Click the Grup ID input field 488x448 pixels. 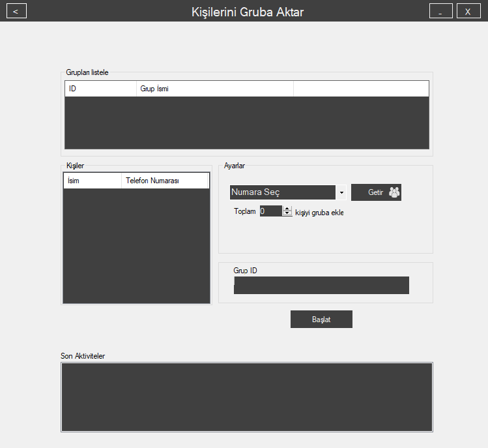click(321, 286)
